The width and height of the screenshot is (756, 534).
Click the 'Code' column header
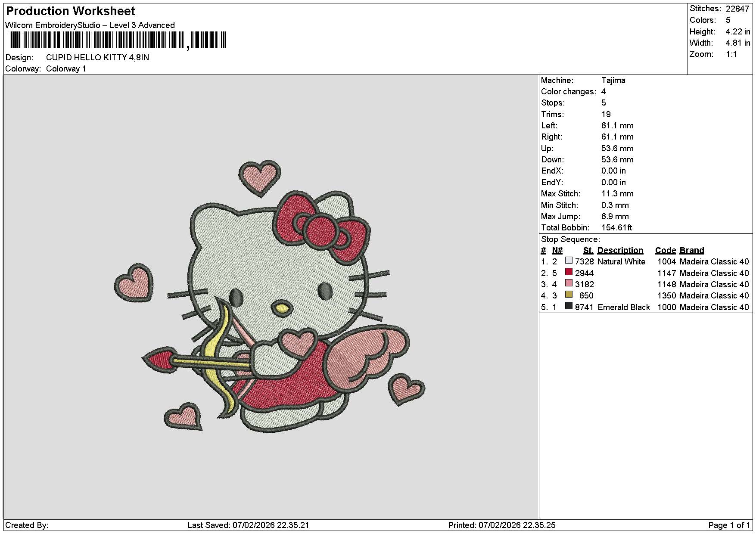[x=666, y=251]
